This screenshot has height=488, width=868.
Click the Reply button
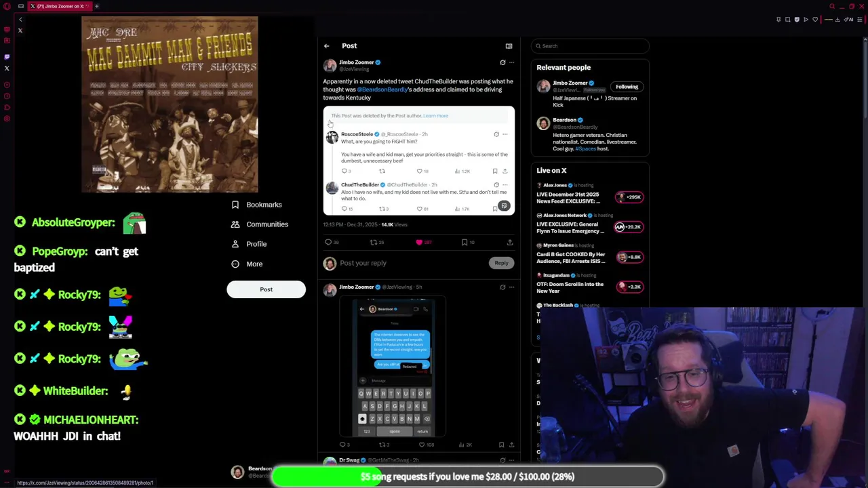coord(501,263)
